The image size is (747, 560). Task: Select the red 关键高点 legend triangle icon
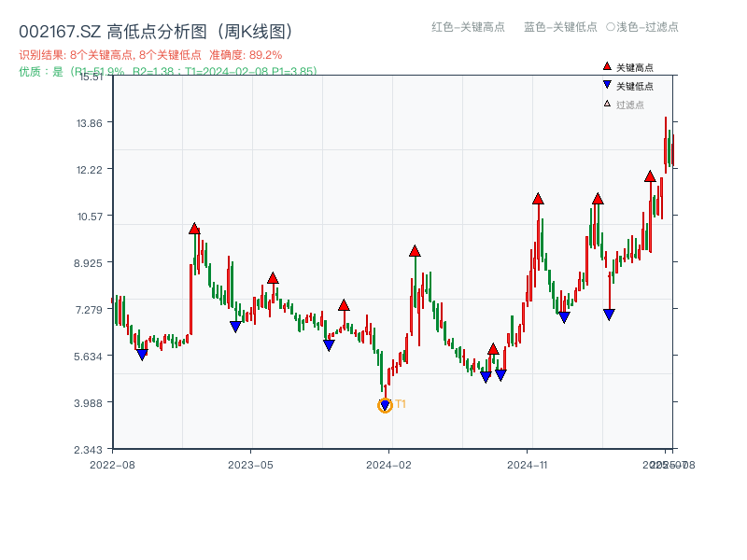pyautogui.click(x=605, y=66)
